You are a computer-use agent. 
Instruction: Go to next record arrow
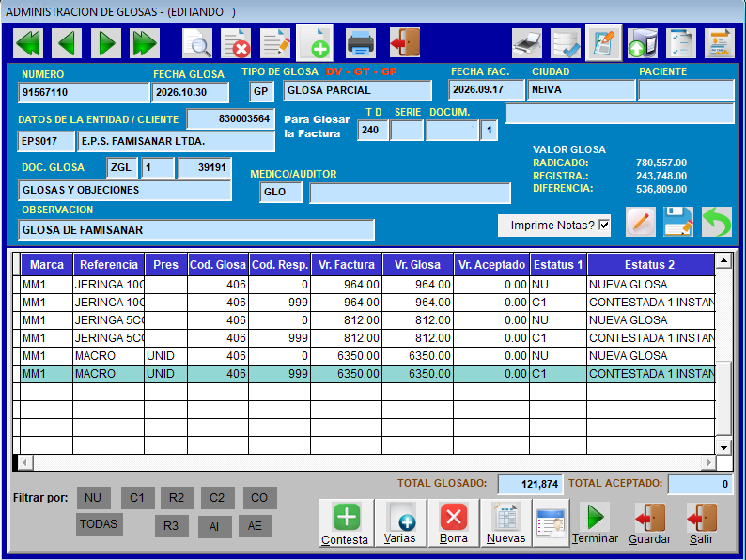point(106,43)
